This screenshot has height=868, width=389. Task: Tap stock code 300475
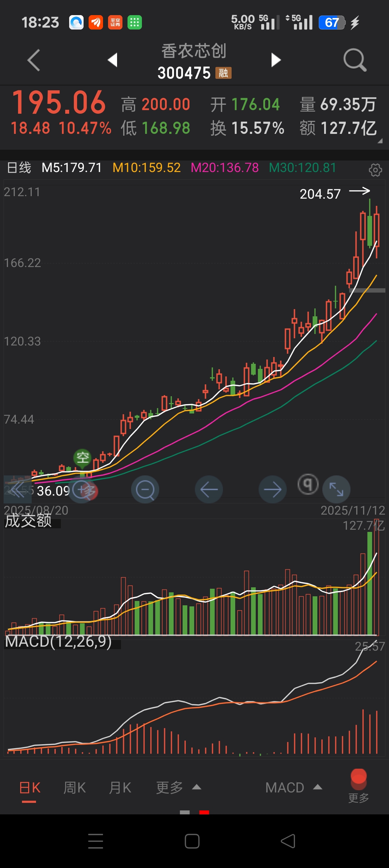click(184, 73)
